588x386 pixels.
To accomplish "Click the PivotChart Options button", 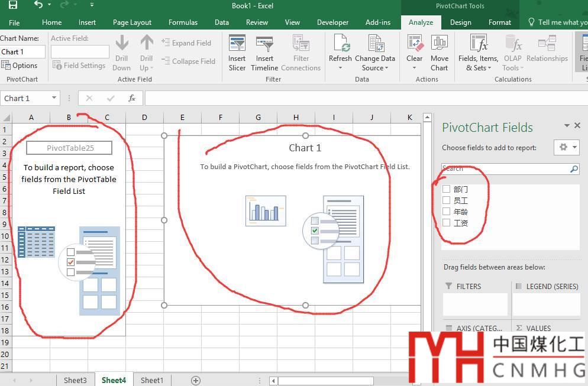I will coord(20,66).
